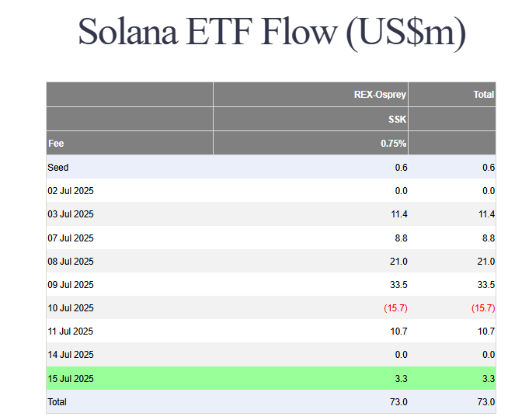Screen dimensions: 508x420
Task: Click the 14 Jul 2025 date cell
Action: tap(71, 355)
